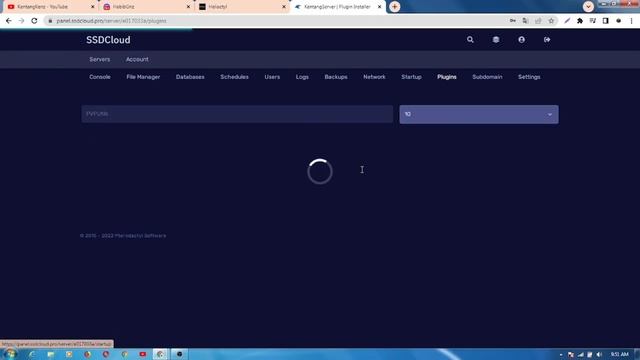Toggle the browser side panel icon
This screenshot has width=640, height=360.
pos(605,21)
